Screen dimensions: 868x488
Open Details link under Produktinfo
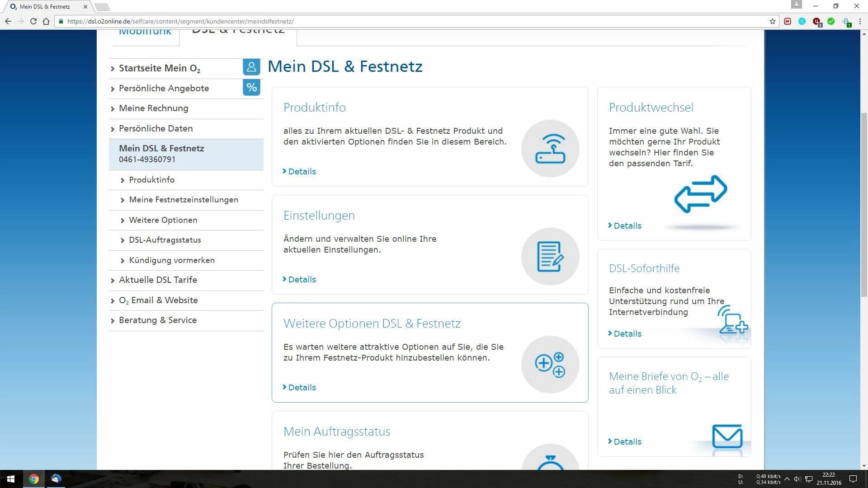click(x=302, y=172)
